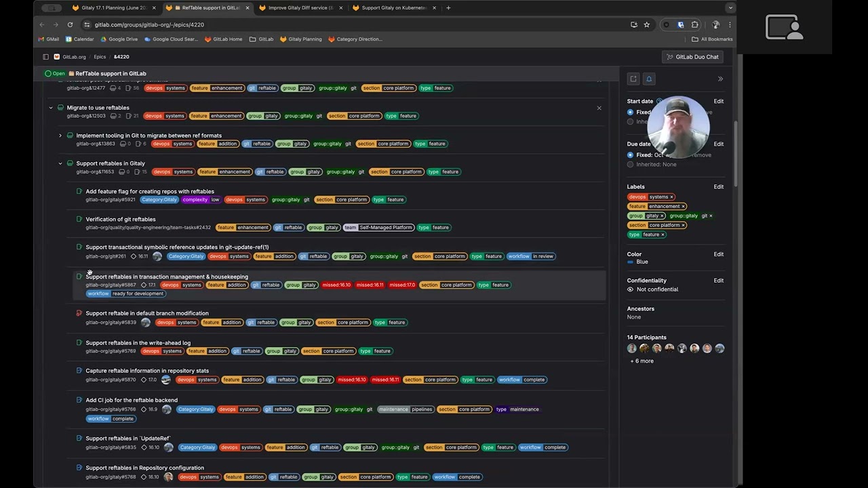Open the Chrome extensions puzzle icon
The height and width of the screenshot is (488, 868).
[x=694, y=24]
